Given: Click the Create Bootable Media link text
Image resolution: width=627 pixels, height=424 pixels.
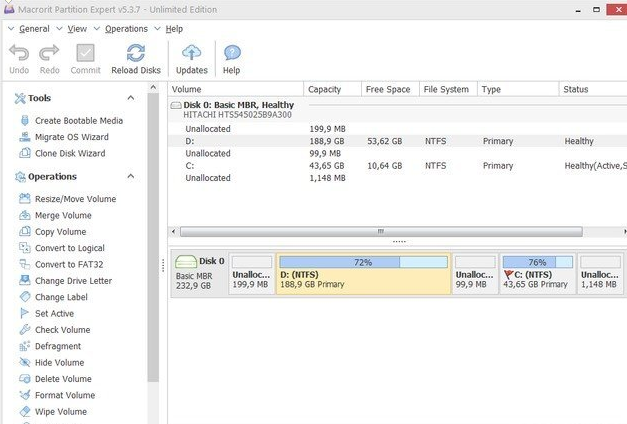Looking at the screenshot, I should click(x=79, y=120).
